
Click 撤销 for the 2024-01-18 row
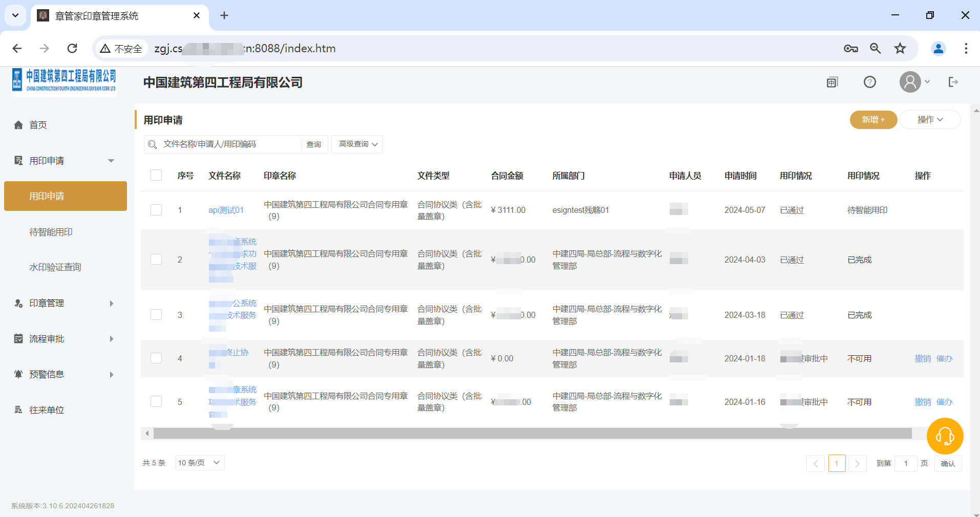point(923,358)
